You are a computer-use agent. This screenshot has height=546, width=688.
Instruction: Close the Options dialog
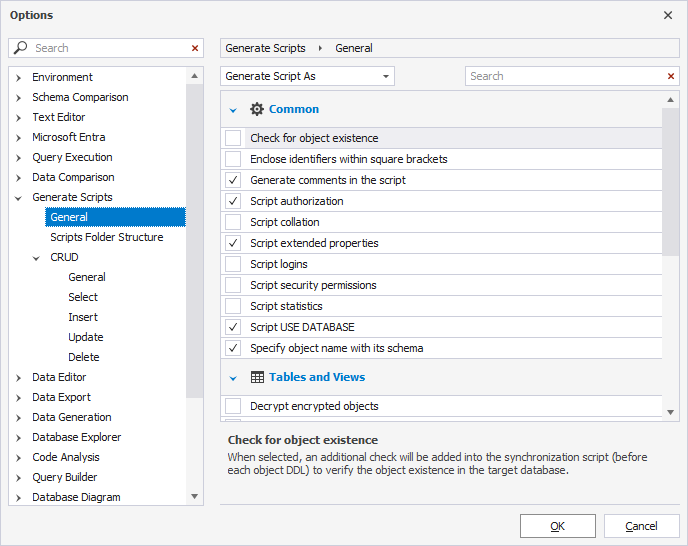click(668, 15)
